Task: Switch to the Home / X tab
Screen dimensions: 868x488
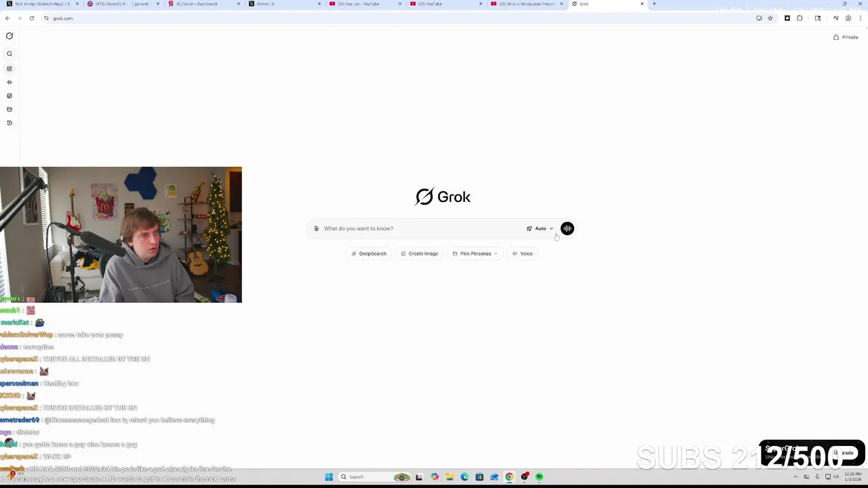Action: (283, 4)
